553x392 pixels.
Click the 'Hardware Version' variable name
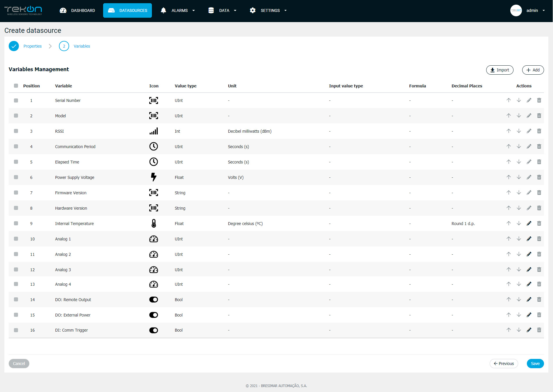click(71, 208)
